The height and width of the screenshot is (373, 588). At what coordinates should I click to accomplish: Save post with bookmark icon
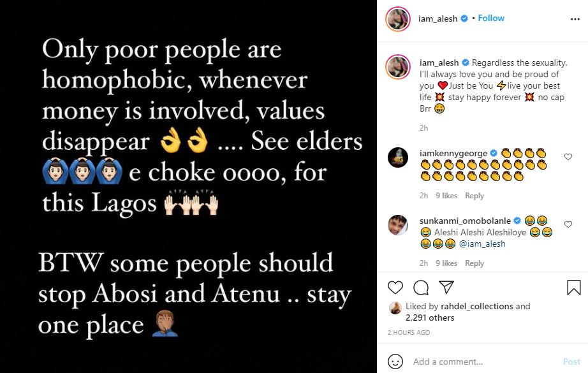click(x=573, y=288)
